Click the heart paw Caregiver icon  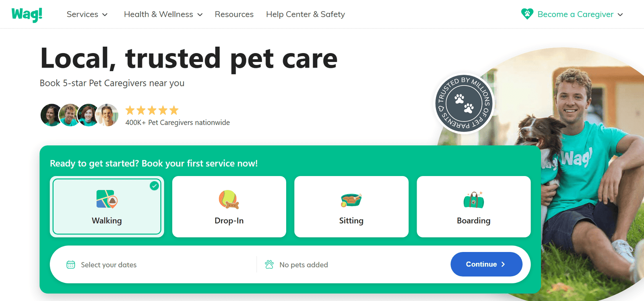(x=527, y=14)
